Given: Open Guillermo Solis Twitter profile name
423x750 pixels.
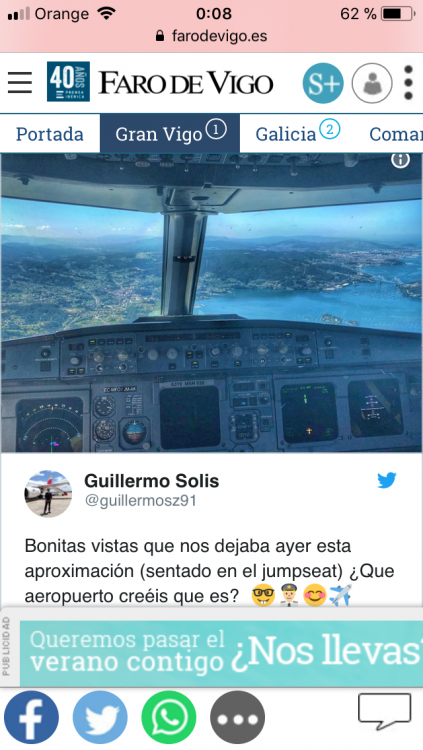Looking at the screenshot, I should (x=152, y=481).
